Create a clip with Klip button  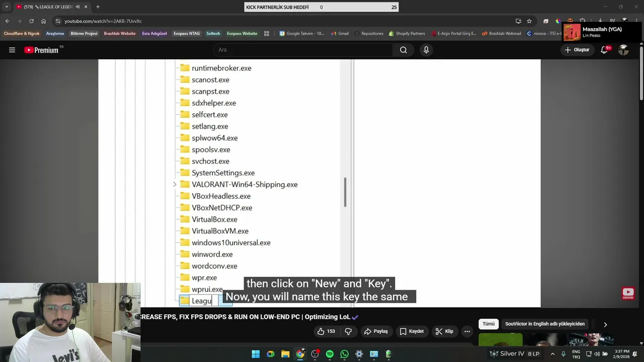pyautogui.click(x=444, y=331)
